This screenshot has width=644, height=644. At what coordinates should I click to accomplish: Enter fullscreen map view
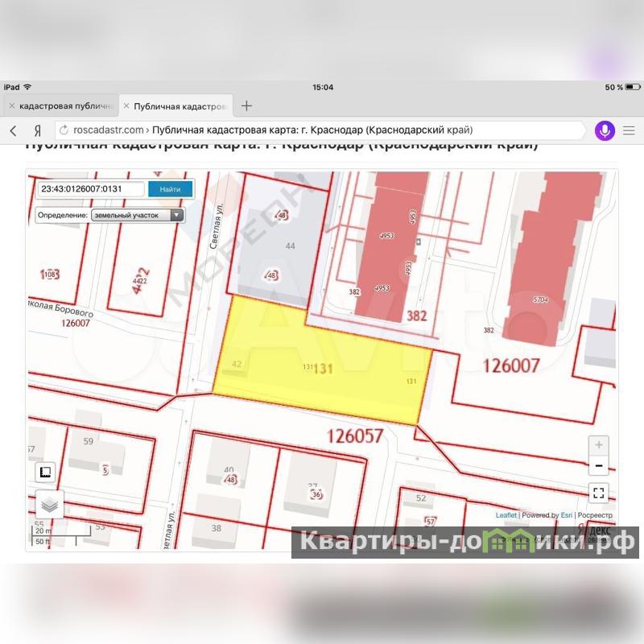click(x=597, y=493)
